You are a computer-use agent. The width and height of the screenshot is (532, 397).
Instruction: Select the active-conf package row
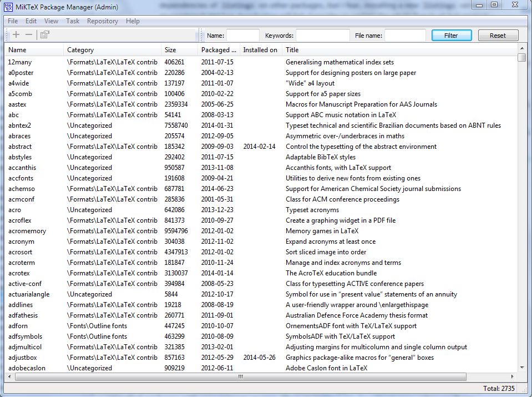(261, 284)
